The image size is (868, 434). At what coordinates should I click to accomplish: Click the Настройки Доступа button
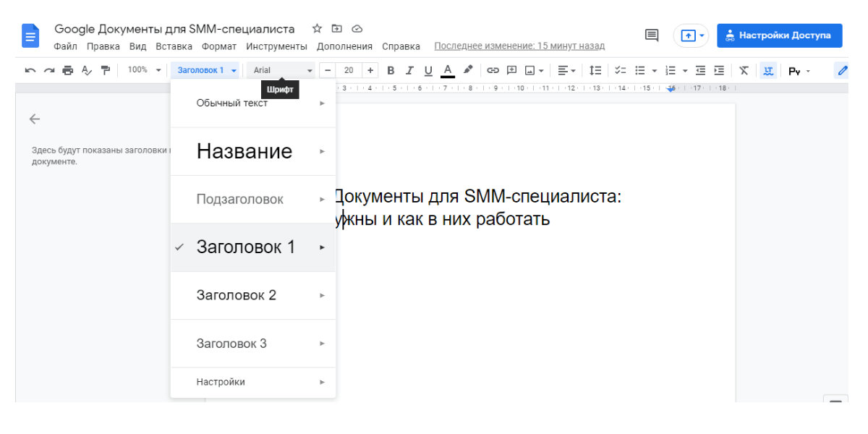pyautogui.click(x=780, y=35)
